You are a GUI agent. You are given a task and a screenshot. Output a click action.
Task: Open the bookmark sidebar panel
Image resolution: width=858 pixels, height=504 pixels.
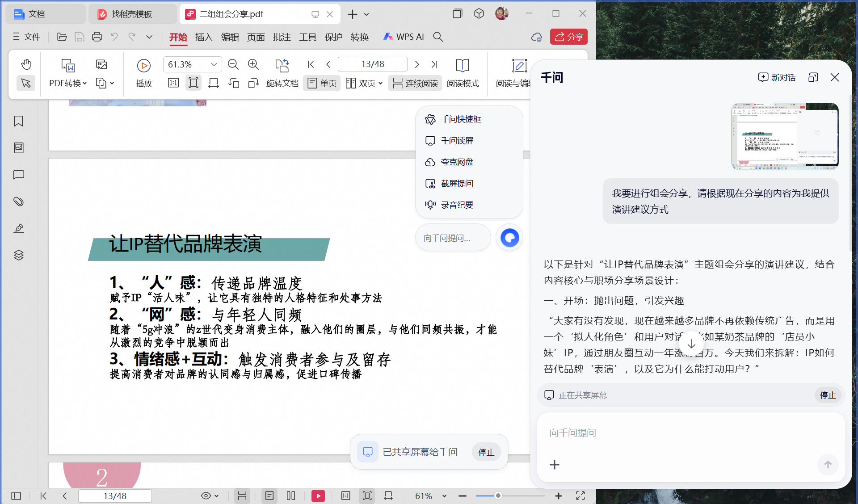point(18,121)
